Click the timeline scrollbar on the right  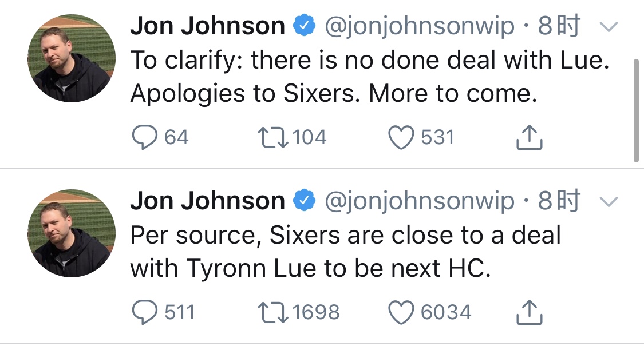(637, 109)
